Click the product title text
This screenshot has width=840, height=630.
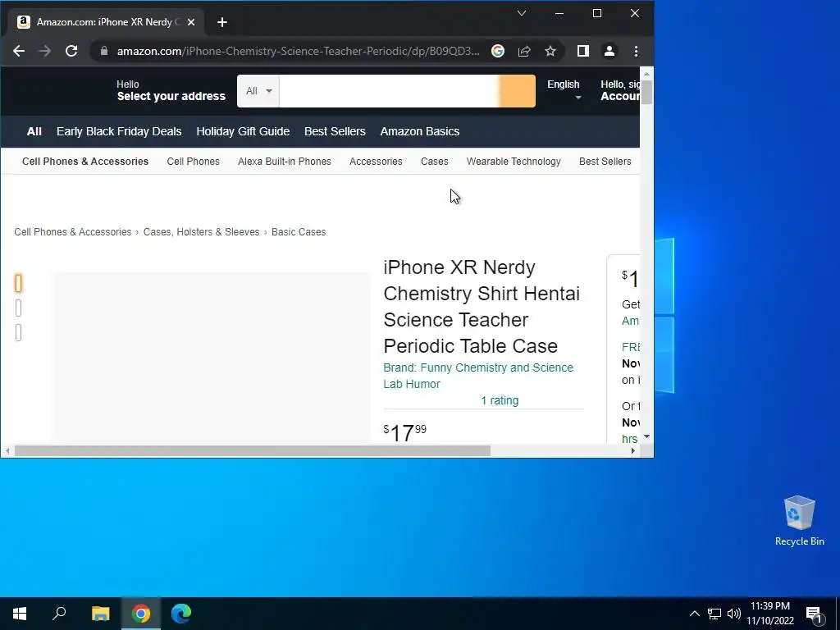[482, 307]
